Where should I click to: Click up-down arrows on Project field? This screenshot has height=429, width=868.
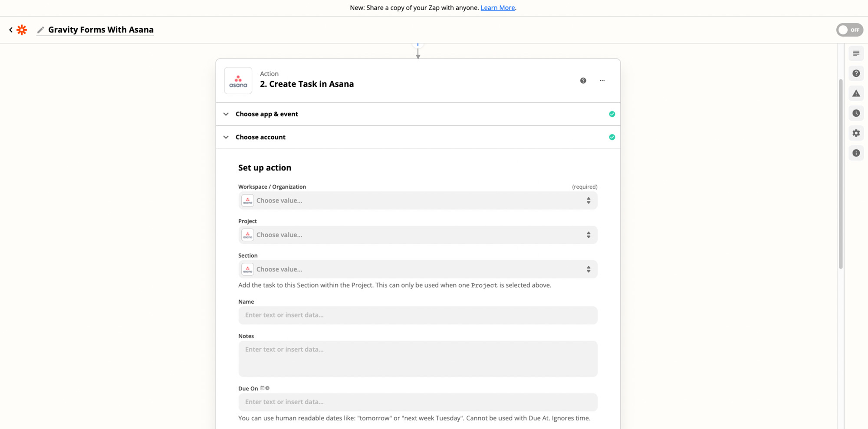point(589,235)
